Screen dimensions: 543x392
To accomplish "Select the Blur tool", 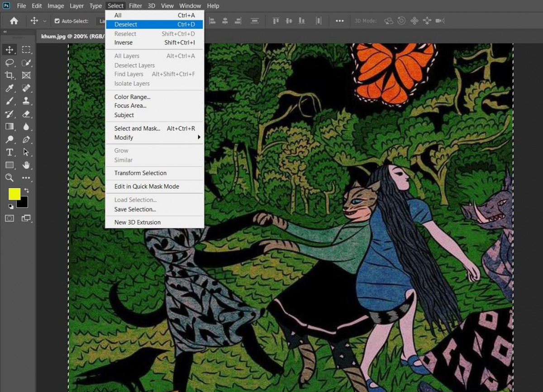I will pyautogui.click(x=26, y=126).
